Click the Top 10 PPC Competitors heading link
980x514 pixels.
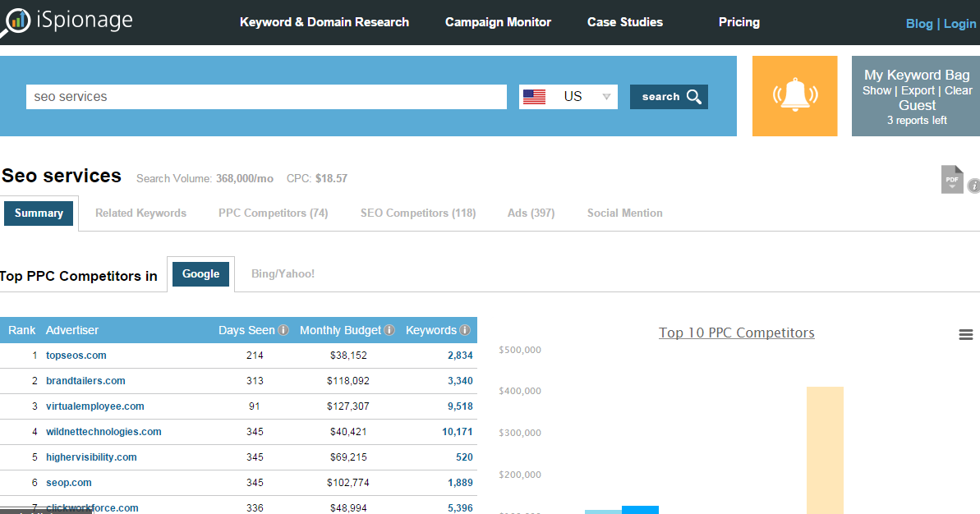click(736, 333)
